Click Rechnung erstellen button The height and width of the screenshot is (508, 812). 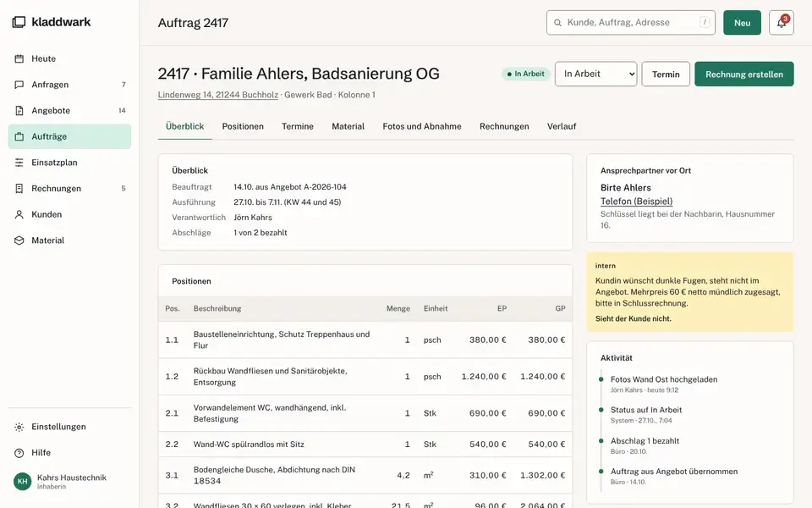pos(744,74)
